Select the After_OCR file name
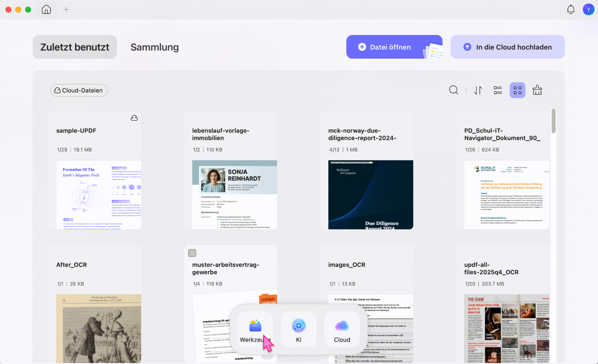Image resolution: width=598 pixels, height=364 pixels. (72, 265)
